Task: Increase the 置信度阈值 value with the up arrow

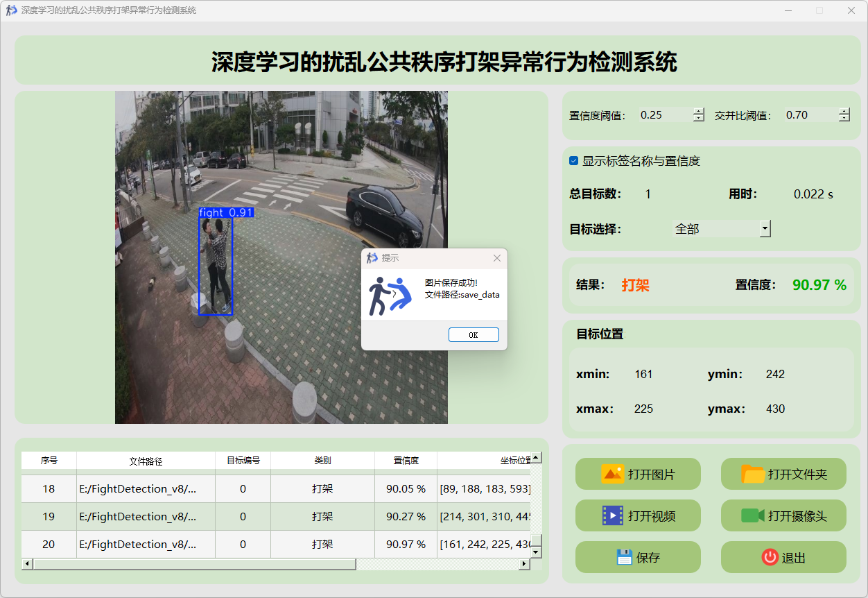Action: tap(698, 112)
